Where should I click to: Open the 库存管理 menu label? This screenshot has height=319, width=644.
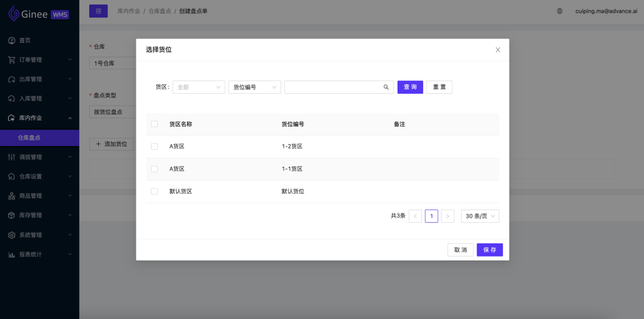tap(30, 215)
